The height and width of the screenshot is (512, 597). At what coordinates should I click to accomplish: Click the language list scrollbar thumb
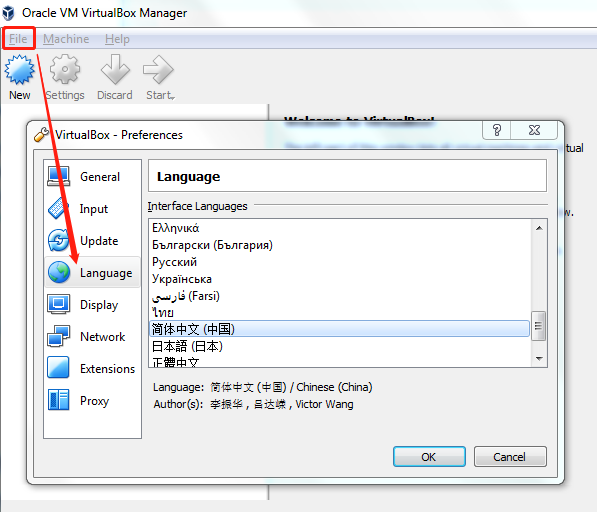tap(538, 326)
